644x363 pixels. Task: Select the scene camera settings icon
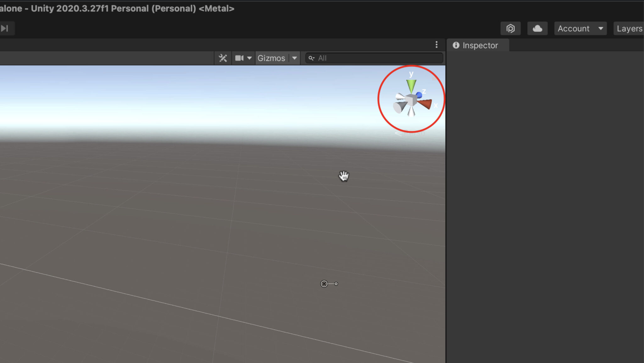[239, 58]
